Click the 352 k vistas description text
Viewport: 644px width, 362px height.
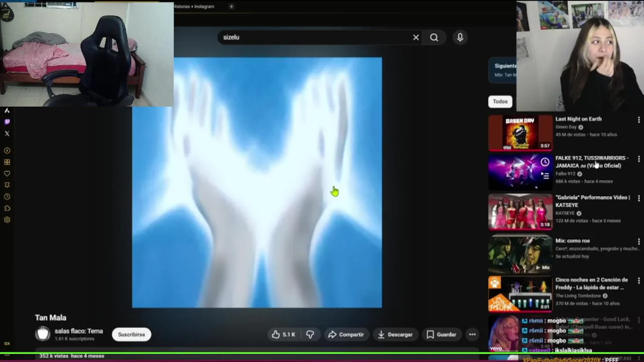point(72,356)
